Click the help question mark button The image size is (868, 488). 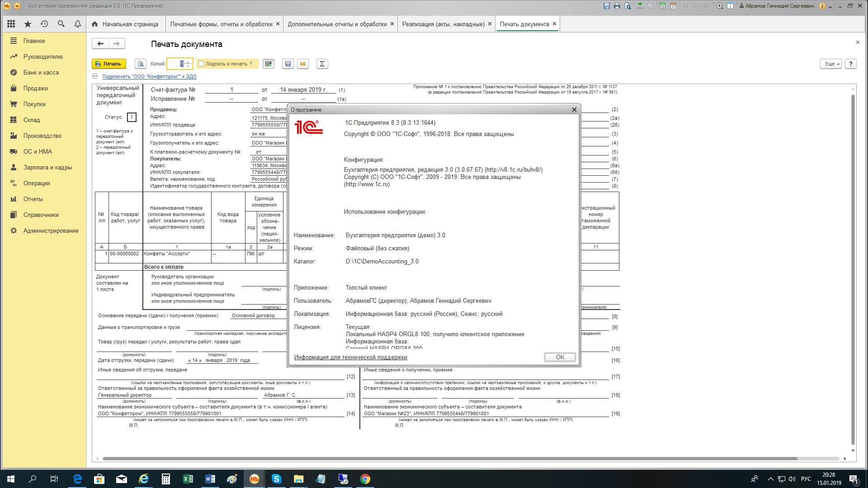(850, 64)
